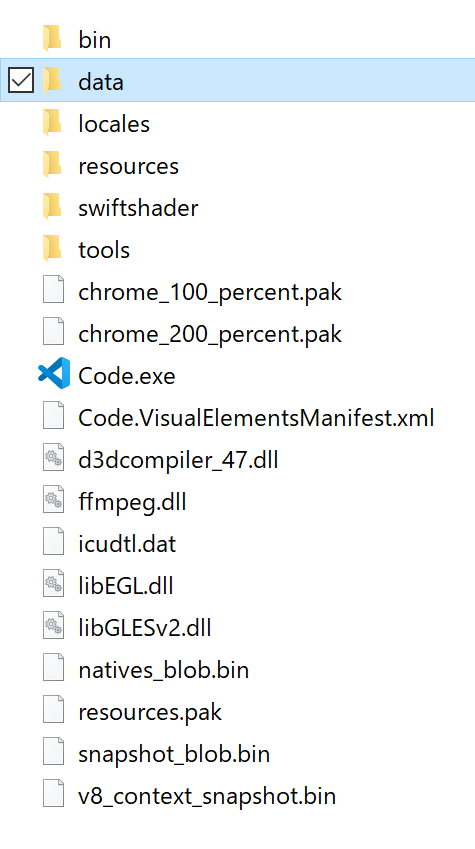
Task: Click Code.VisualElementsManifest.xml file name
Action: point(256,417)
